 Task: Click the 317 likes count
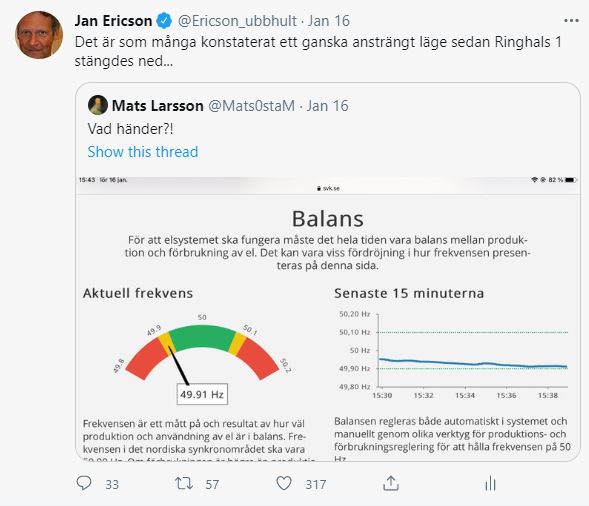[x=316, y=485]
